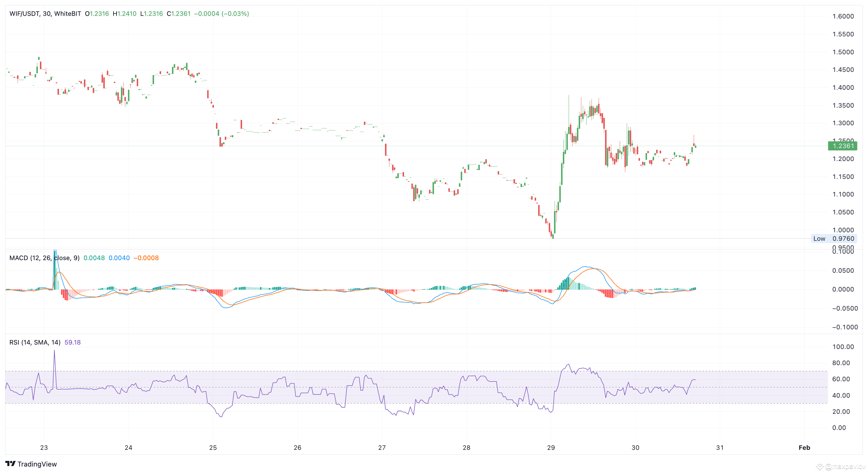The width and height of the screenshot is (868, 473).
Task: Click the 1.1000 price axis label
Action: [x=843, y=194]
